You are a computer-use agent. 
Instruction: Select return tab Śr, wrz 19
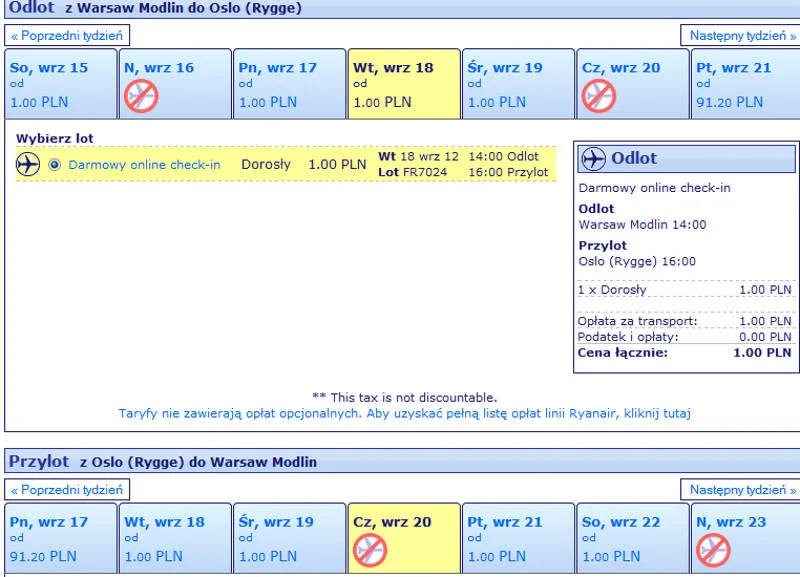(289, 539)
